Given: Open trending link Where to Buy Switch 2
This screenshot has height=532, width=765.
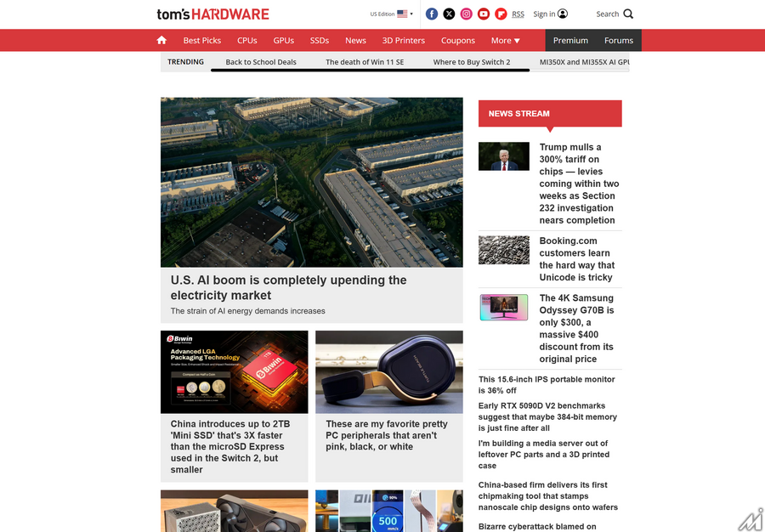Looking at the screenshot, I should (472, 62).
